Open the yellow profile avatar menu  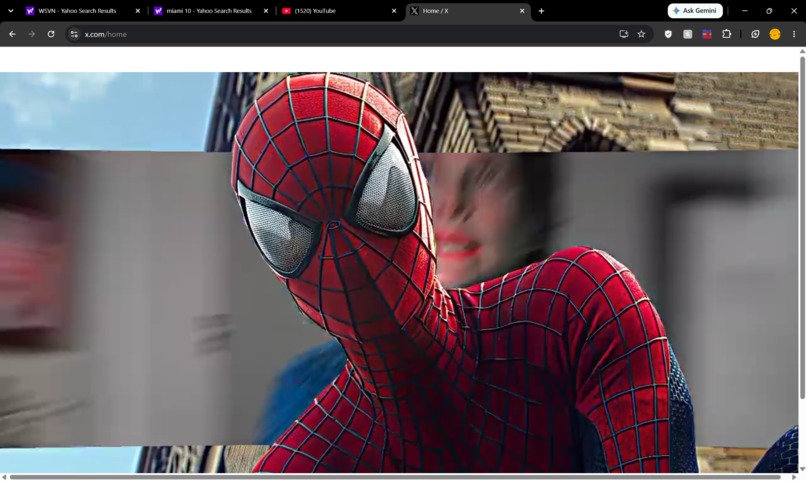(x=775, y=34)
